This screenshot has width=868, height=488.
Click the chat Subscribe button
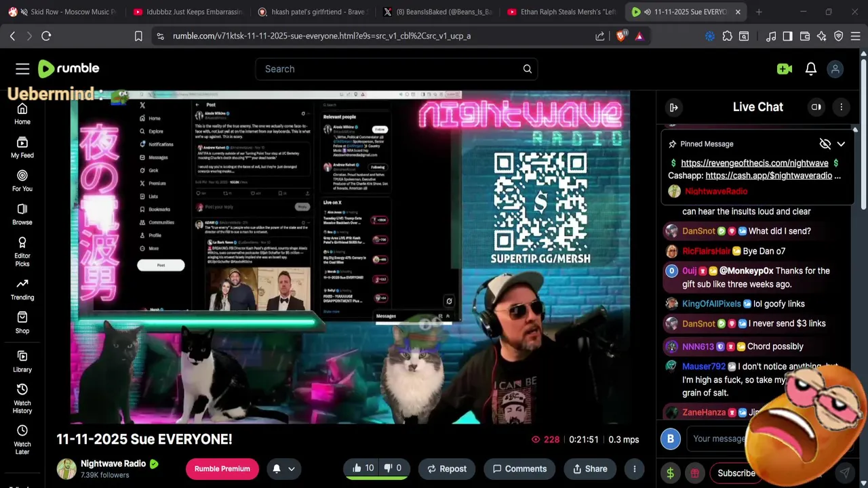pos(736,473)
